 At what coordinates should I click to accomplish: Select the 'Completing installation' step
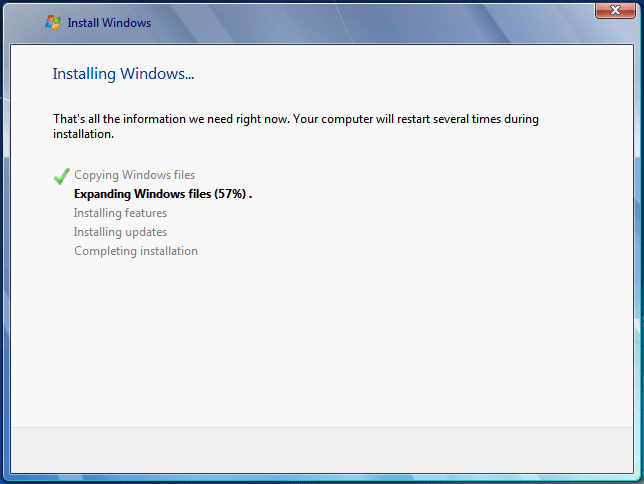click(136, 251)
